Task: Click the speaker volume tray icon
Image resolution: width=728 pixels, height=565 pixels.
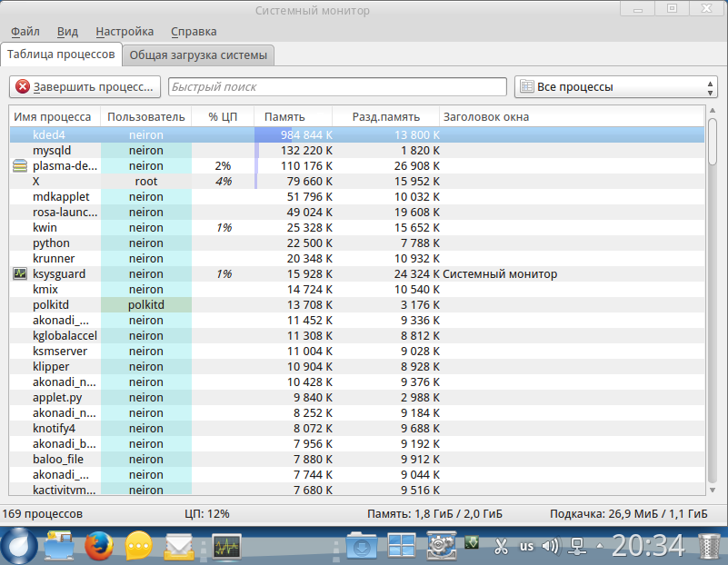Action: coord(550,546)
